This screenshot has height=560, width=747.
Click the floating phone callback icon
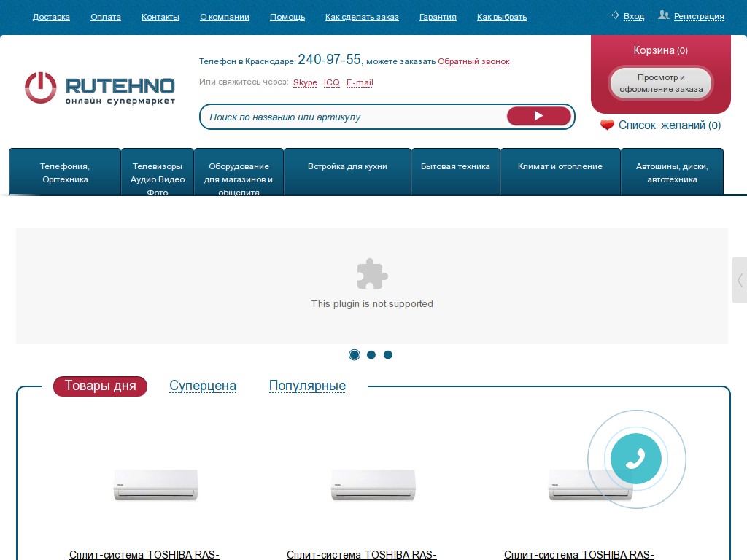tap(636, 459)
